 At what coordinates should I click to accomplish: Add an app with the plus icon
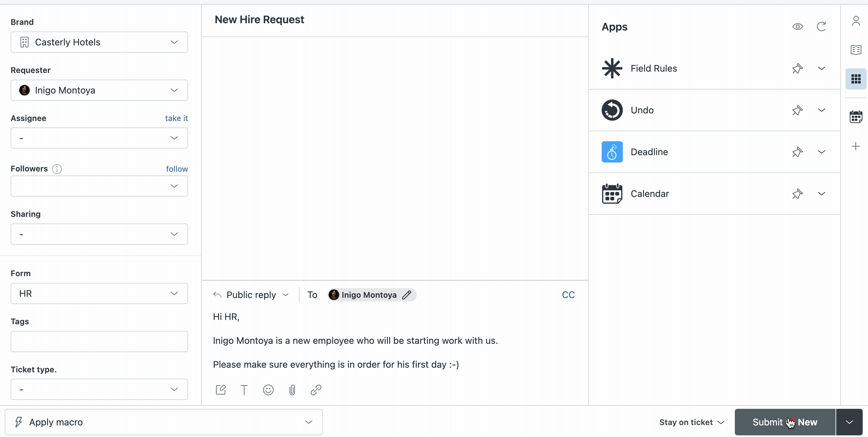[x=855, y=146]
